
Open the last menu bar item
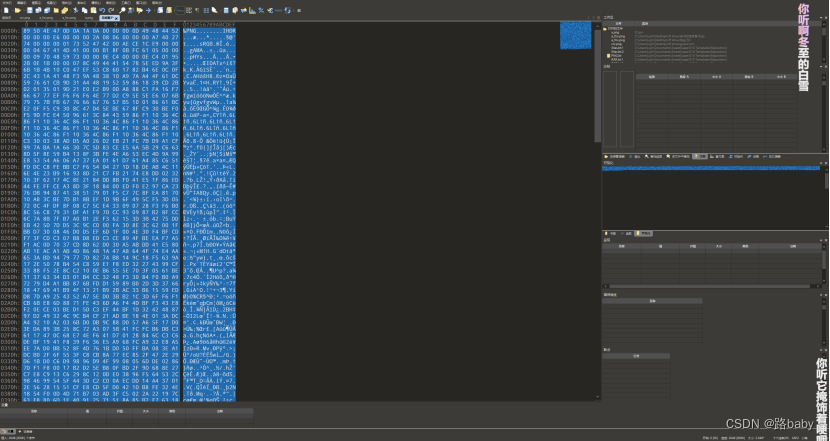pyautogui.click(x=157, y=3)
